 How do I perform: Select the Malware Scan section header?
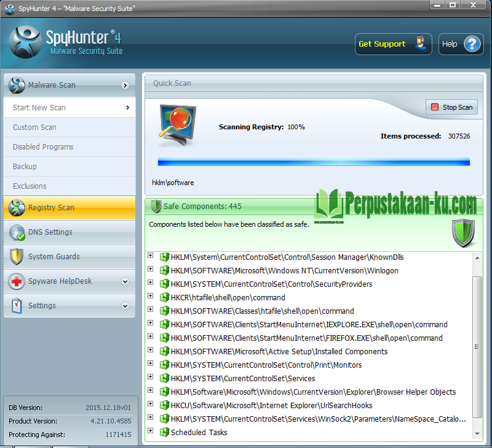pyautogui.click(x=69, y=85)
